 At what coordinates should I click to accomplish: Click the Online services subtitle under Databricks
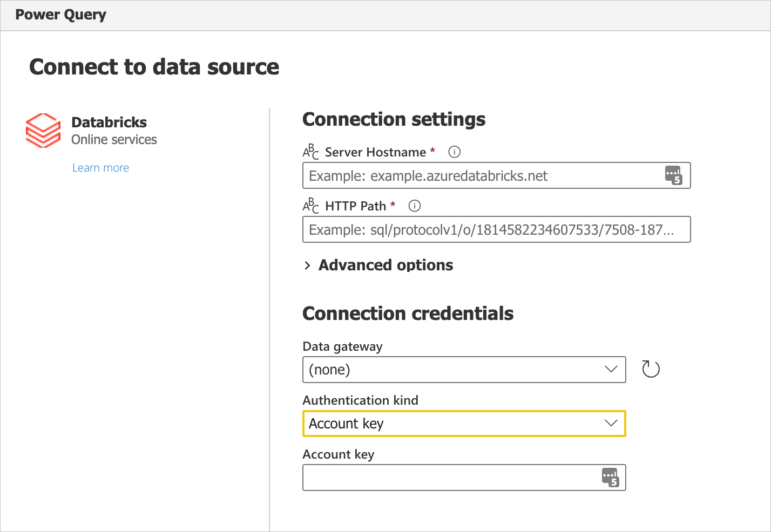click(x=114, y=139)
